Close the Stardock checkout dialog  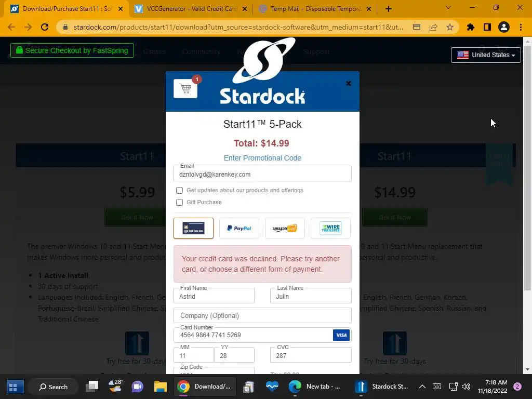(x=348, y=84)
